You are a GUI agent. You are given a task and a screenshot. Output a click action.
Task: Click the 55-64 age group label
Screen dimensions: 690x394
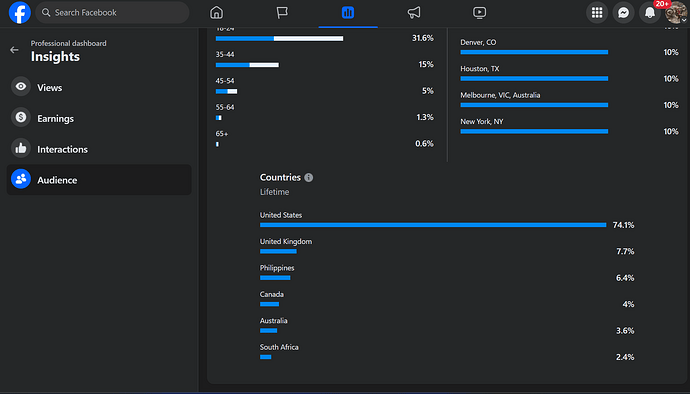[225, 107]
